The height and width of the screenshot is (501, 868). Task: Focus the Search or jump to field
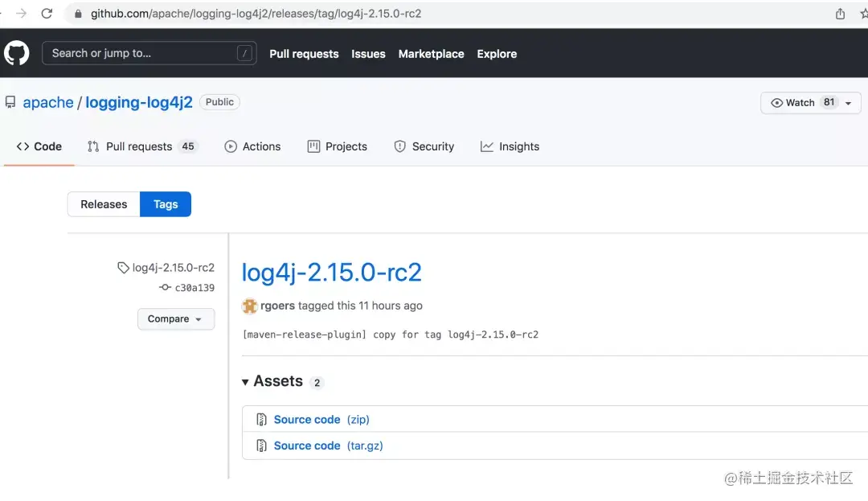point(149,53)
